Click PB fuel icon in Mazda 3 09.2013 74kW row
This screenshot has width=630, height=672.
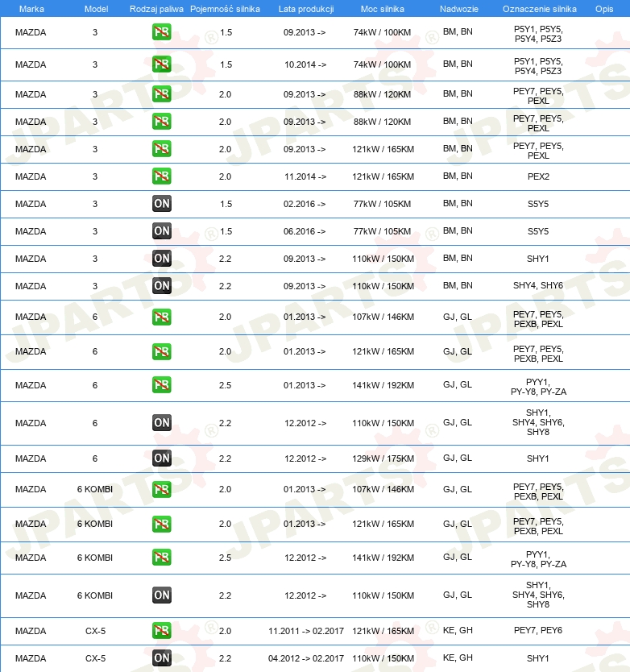[x=162, y=32]
